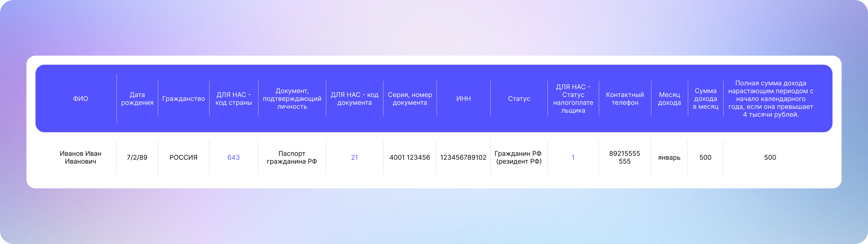868x244 pixels.
Task: Click the birth date cell 7/2/89
Action: tap(137, 157)
